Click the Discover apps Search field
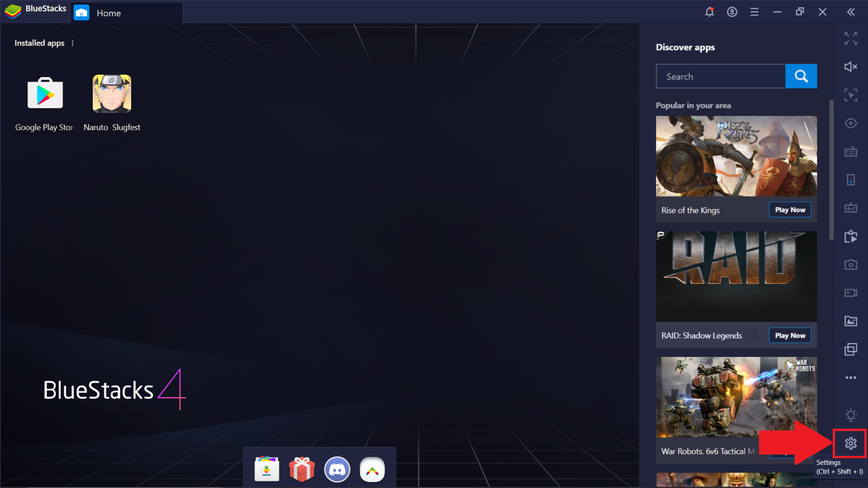 click(721, 76)
